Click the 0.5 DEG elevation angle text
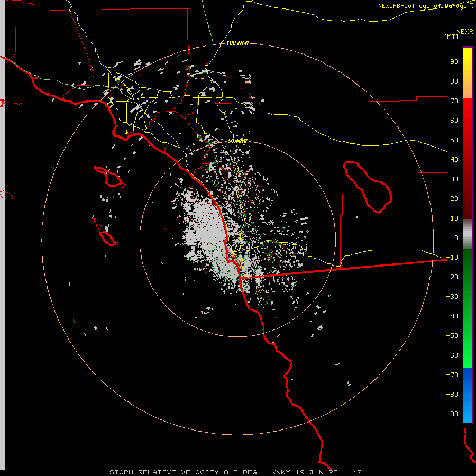Viewport: 476px width, 476px height. tap(241, 472)
